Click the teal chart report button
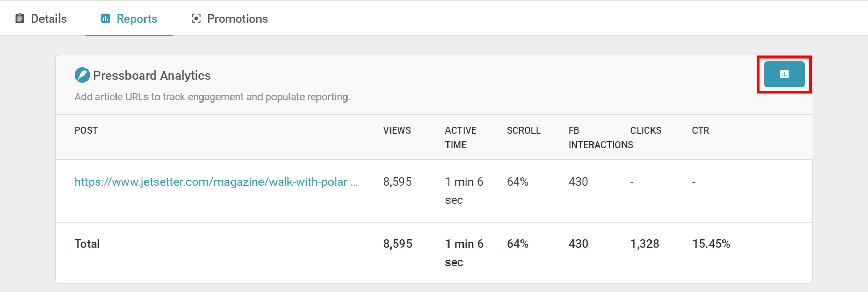Screen dimensions: 868x292 (784, 74)
